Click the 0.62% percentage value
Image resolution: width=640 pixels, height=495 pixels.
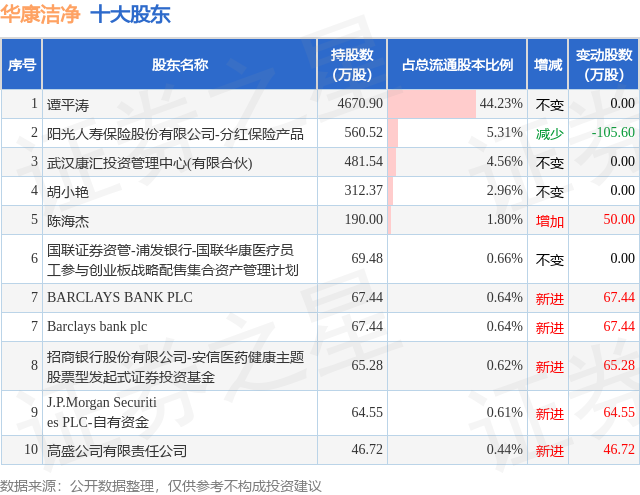point(504,365)
